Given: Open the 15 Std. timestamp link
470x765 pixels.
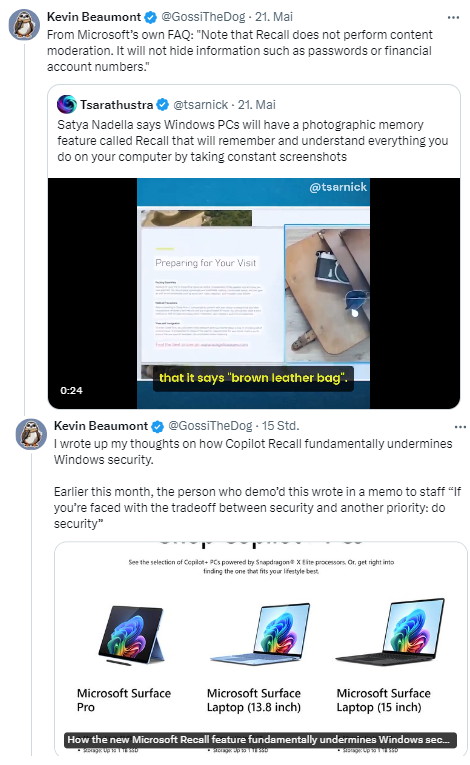Looking at the screenshot, I should 281,426.
